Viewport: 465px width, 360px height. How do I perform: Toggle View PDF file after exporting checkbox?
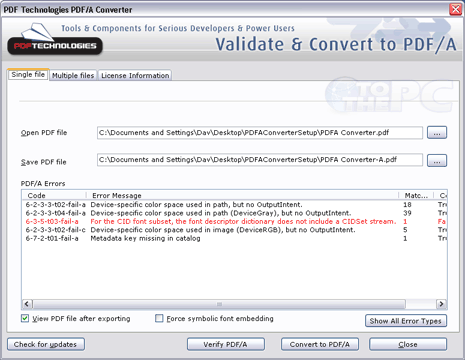[25, 318]
